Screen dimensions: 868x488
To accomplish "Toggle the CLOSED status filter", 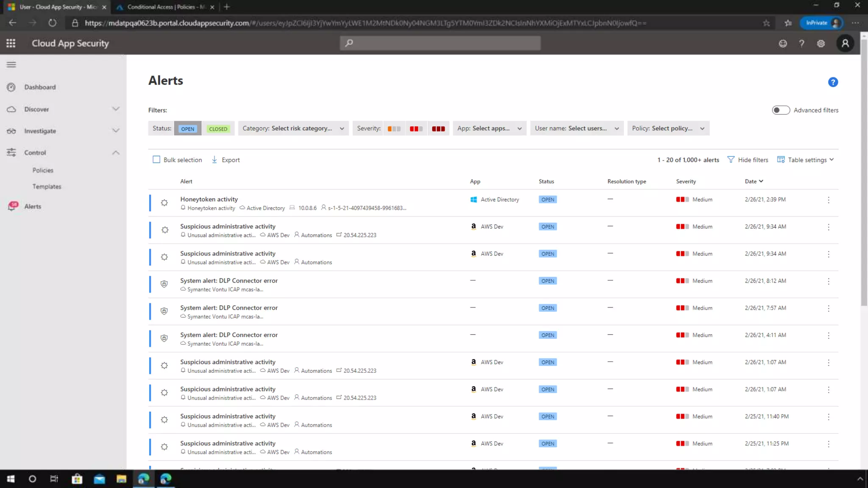I will coord(218,129).
